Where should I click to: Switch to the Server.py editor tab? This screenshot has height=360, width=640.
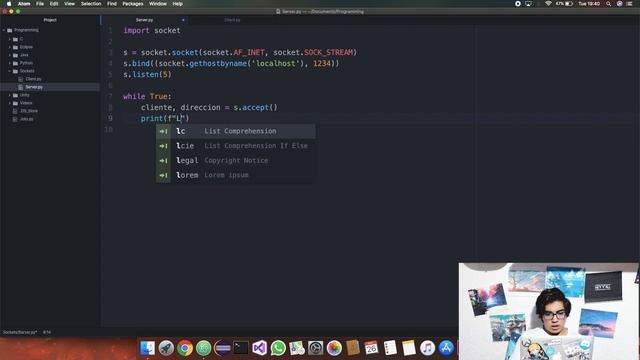pos(144,20)
